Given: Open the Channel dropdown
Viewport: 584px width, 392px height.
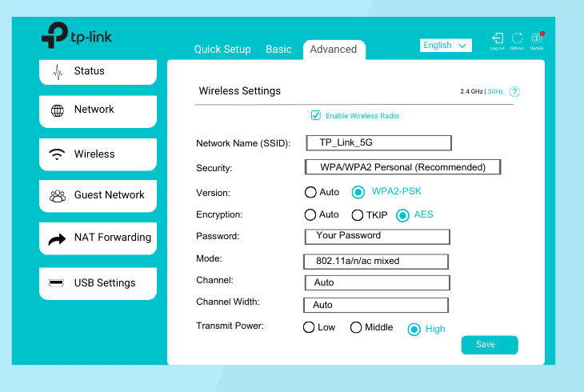Looking at the screenshot, I should pos(378,283).
